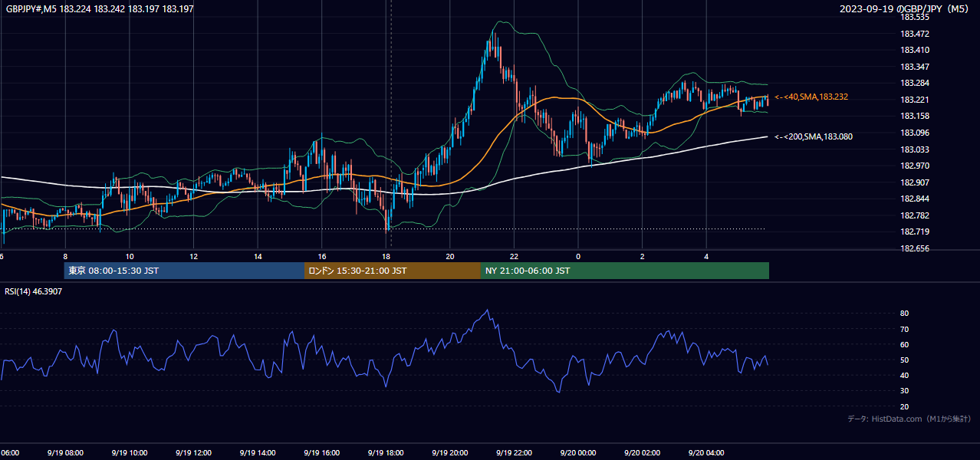Click the date label 9/19 18:00
This screenshot has height=460, width=980.
pos(386,453)
